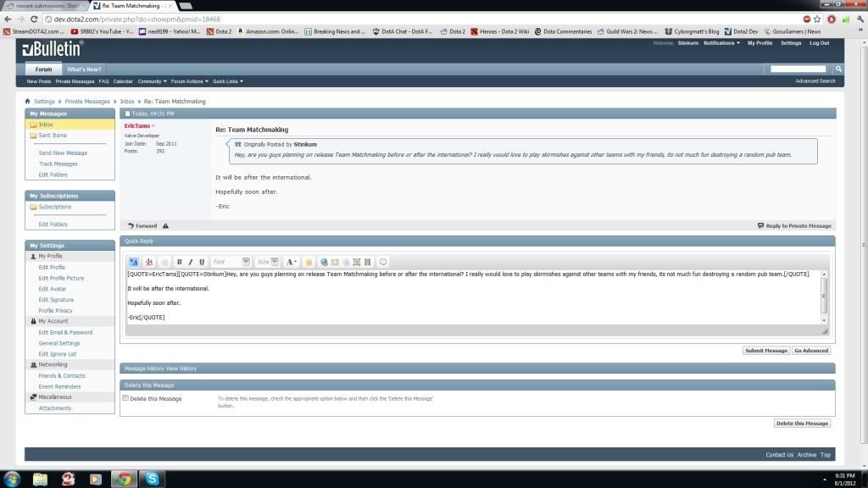Click the search magnifier icon in header
Viewport: 868px width, 488px height.
(x=839, y=69)
